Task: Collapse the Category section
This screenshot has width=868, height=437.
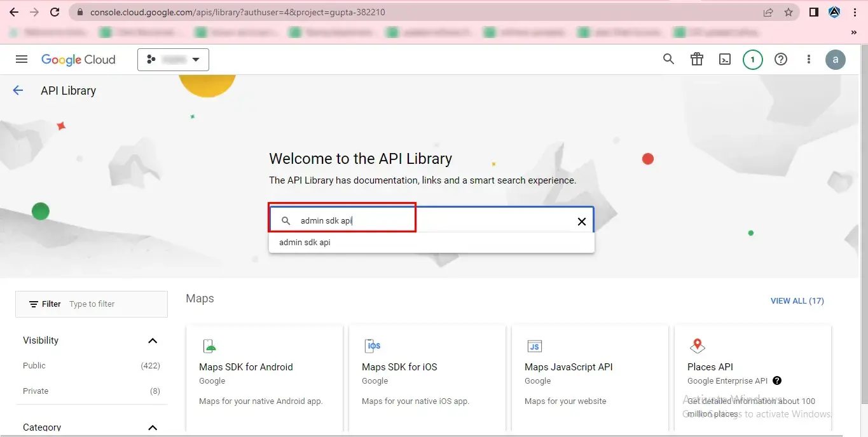Action: [153, 427]
